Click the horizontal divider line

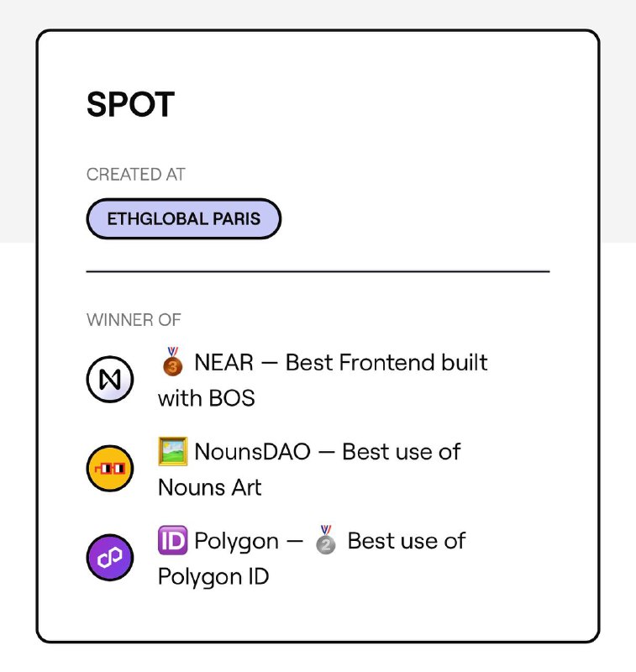[318, 271]
